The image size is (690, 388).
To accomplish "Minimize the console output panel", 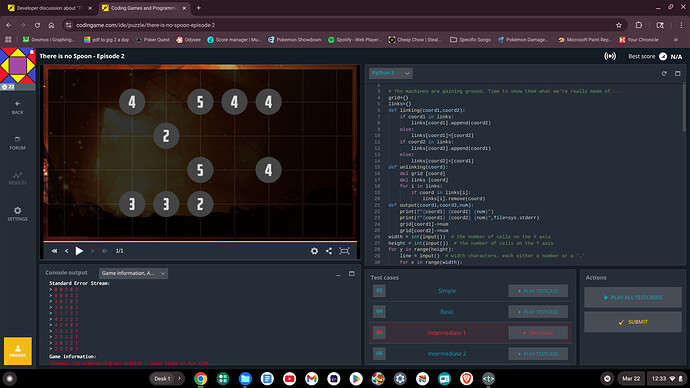I will click(x=338, y=274).
